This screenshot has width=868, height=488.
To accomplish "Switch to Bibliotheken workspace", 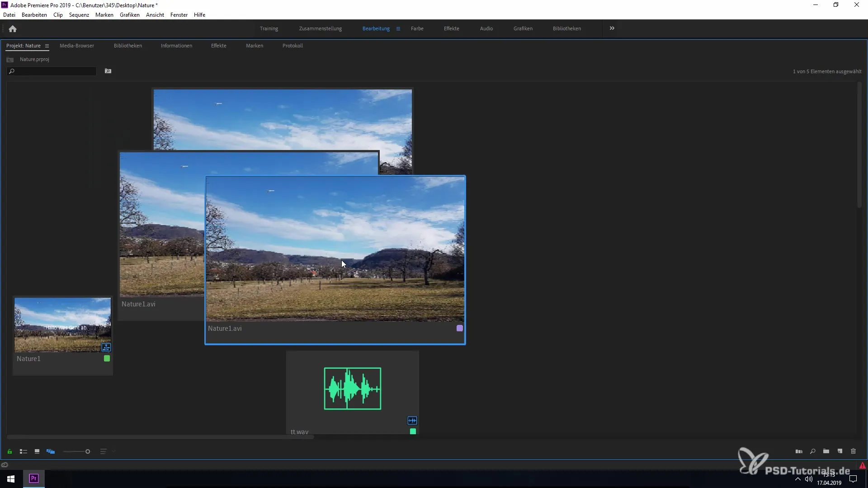I will click(567, 28).
